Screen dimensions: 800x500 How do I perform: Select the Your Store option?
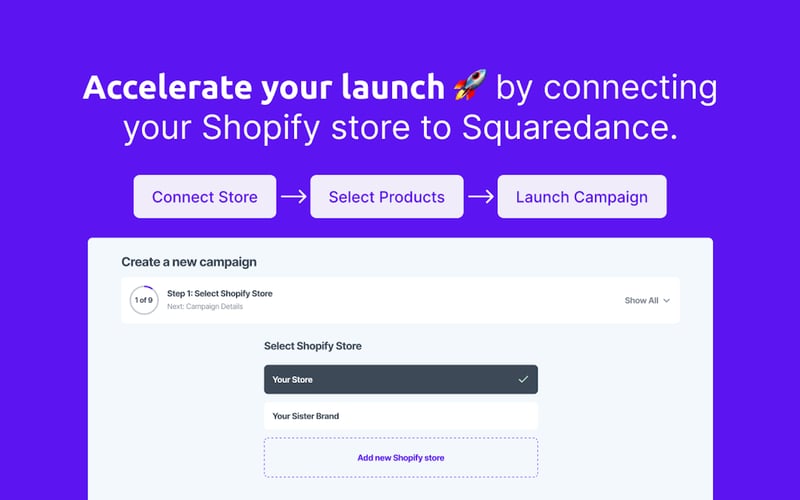tap(401, 379)
